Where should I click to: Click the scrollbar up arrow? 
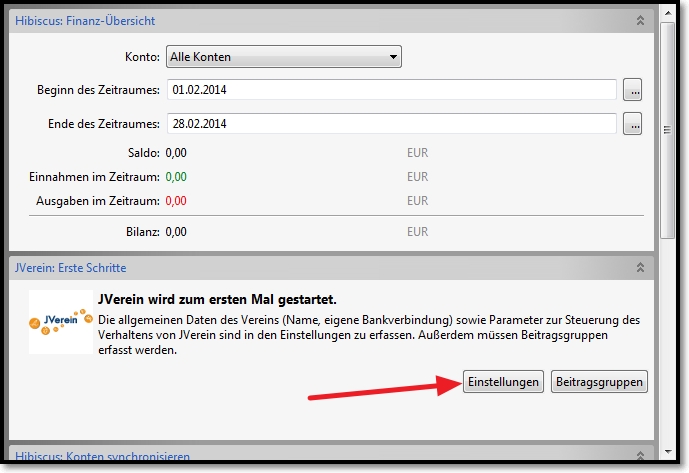667,15
